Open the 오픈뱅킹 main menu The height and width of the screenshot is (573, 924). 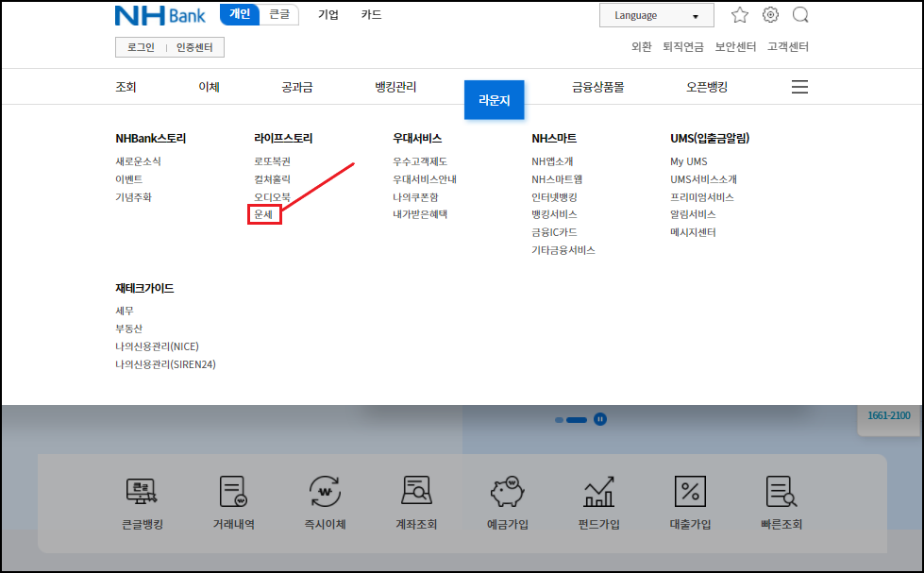pos(707,87)
